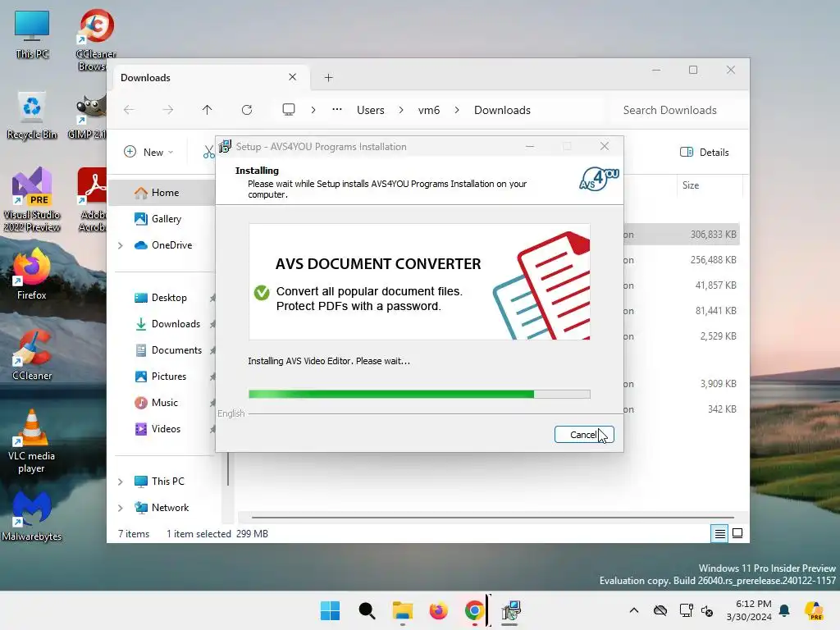Go back in File Explorer

pyautogui.click(x=129, y=110)
